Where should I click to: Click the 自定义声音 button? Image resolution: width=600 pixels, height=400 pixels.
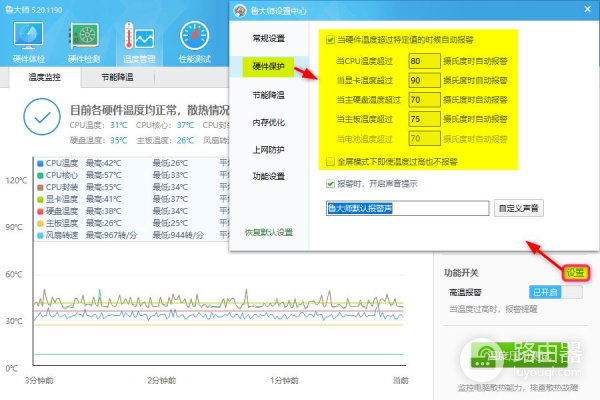point(519,208)
